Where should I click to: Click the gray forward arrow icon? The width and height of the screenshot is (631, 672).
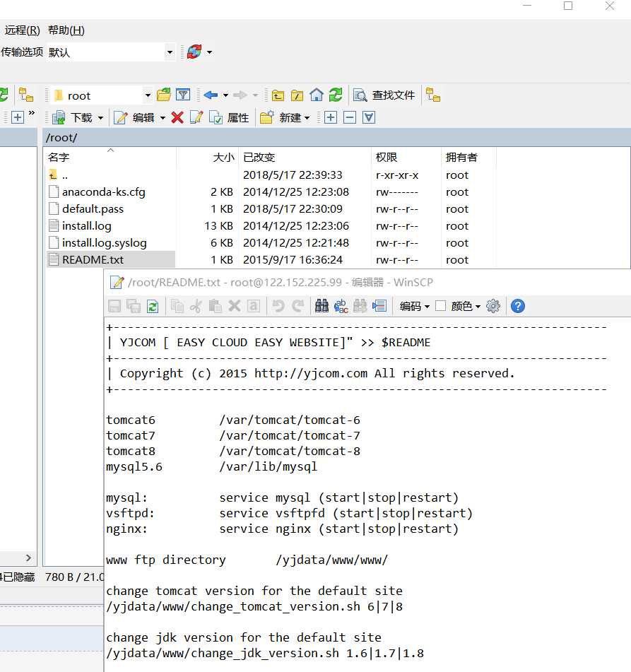pos(240,95)
